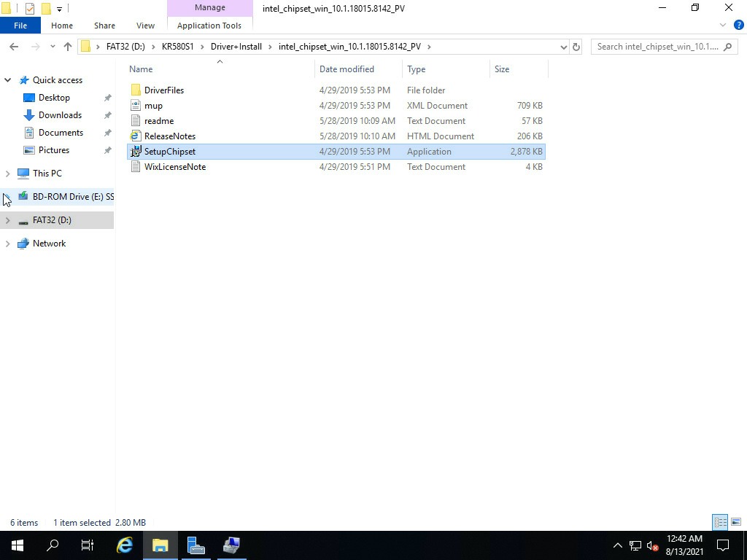Select This PC in navigation pane
This screenshot has width=747, height=560.
tap(47, 174)
